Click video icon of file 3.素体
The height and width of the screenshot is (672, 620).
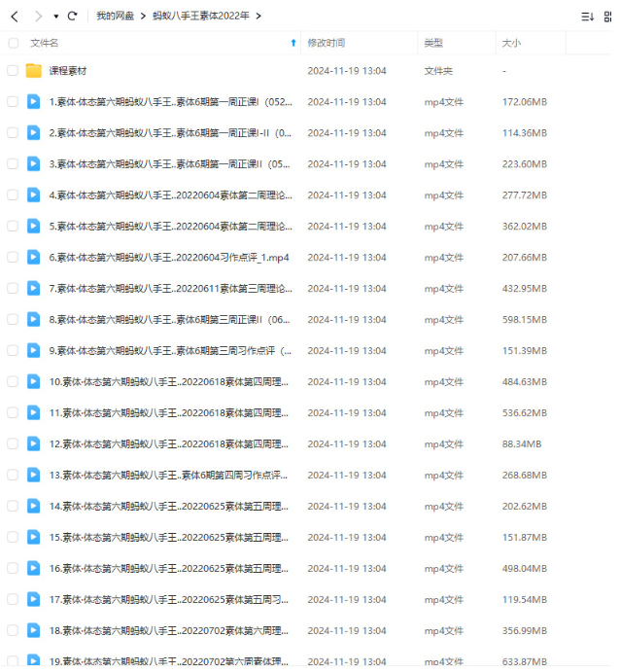(x=33, y=163)
